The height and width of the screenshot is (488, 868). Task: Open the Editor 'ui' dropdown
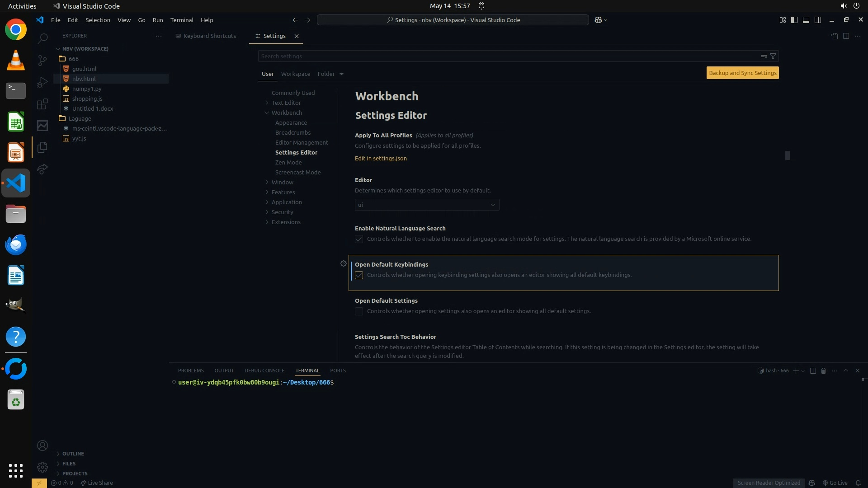[x=427, y=205]
